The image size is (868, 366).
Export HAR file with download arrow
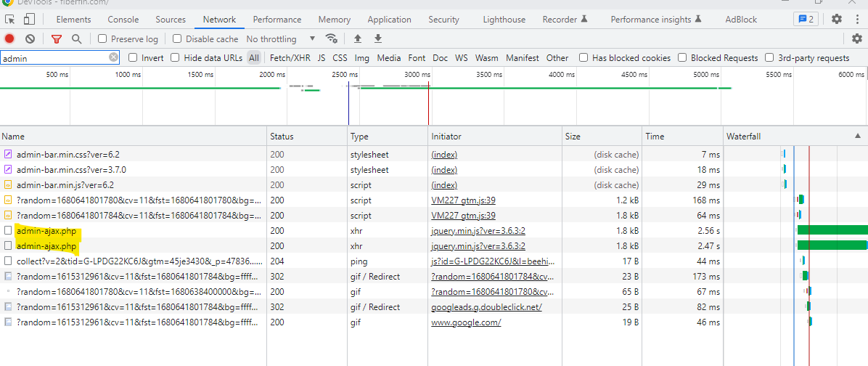(378, 38)
